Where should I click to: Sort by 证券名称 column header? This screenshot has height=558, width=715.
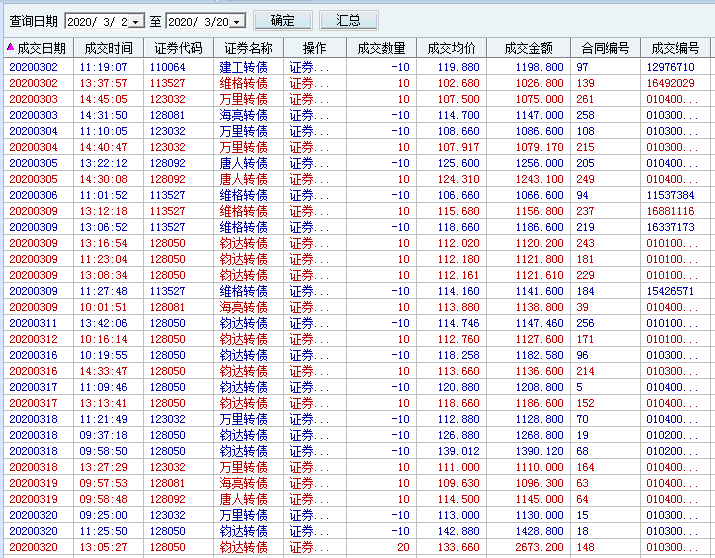pos(249,48)
